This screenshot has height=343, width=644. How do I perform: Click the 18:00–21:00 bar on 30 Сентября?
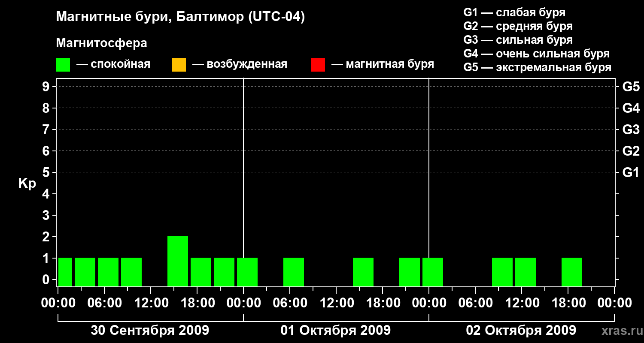[201, 272]
